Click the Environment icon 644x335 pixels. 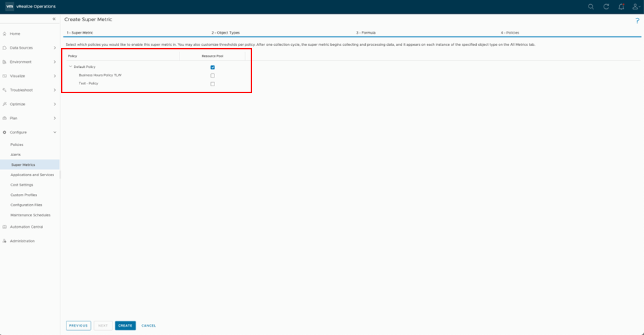point(5,62)
